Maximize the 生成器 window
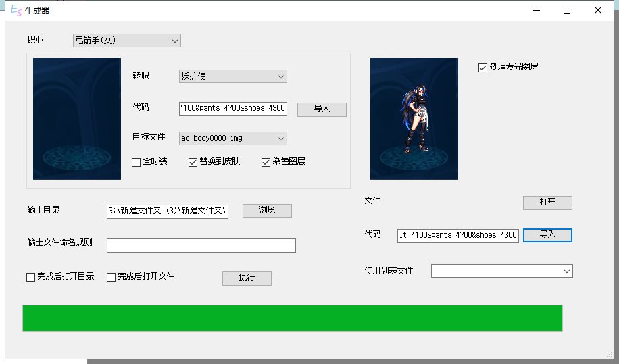Viewport: 619px width, 364px height. pyautogui.click(x=567, y=10)
